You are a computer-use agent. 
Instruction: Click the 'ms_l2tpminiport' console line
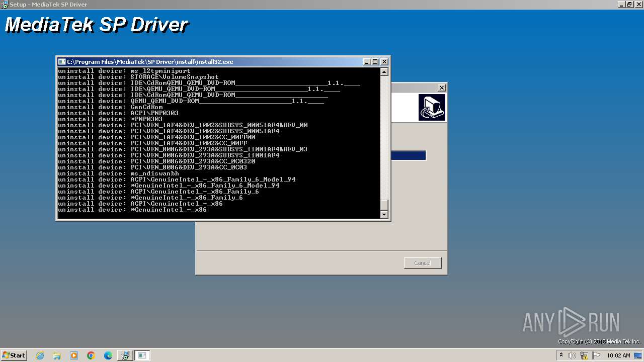click(124, 71)
